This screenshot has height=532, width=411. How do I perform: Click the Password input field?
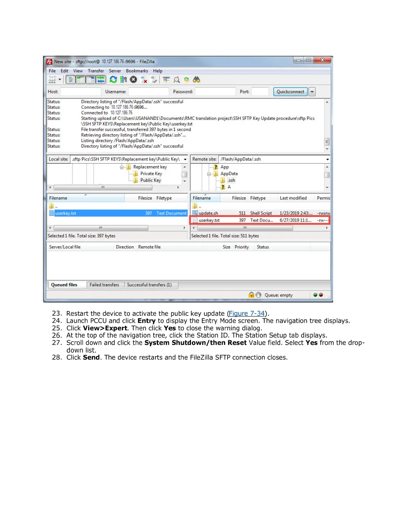tap(215, 92)
